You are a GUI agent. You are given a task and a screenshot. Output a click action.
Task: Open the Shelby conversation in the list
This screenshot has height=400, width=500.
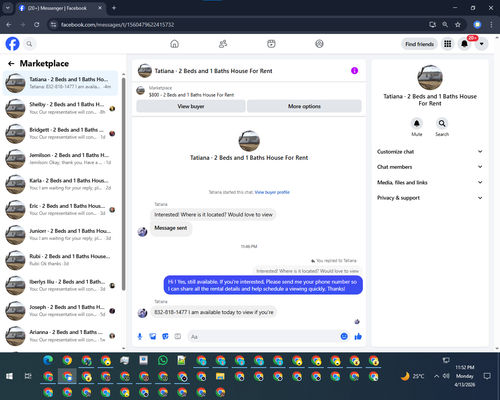60,108
